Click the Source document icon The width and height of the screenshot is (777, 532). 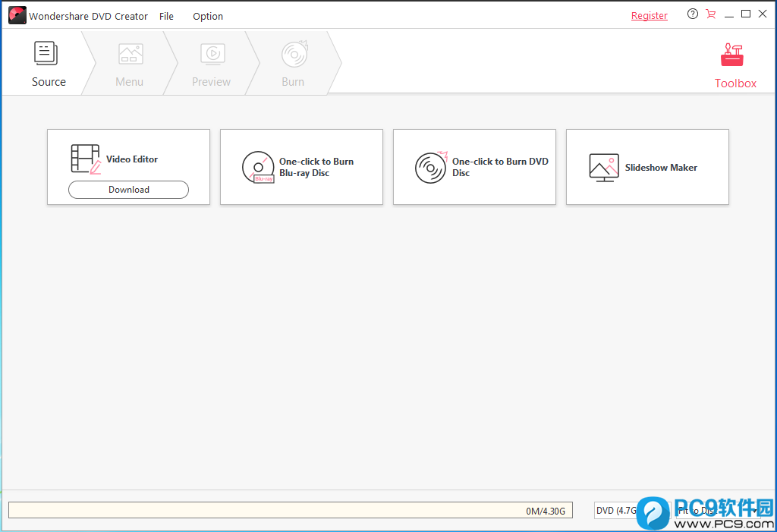[x=46, y=53]
